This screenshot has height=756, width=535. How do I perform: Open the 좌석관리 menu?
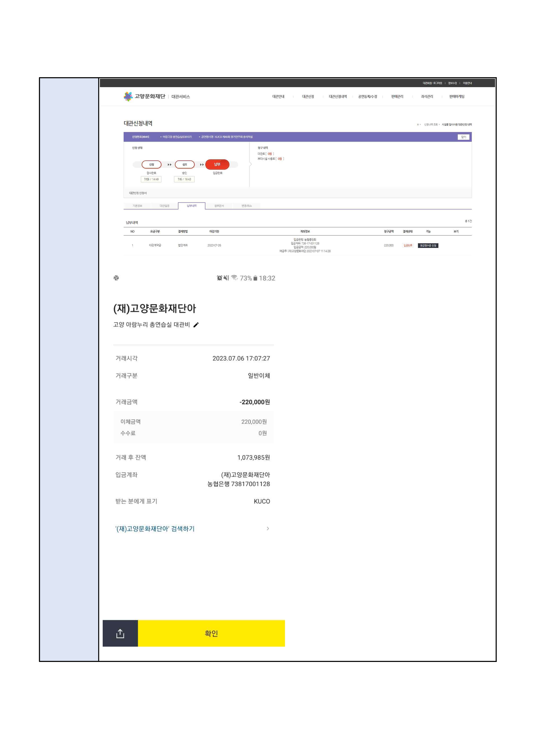click(x=427, y=96)
